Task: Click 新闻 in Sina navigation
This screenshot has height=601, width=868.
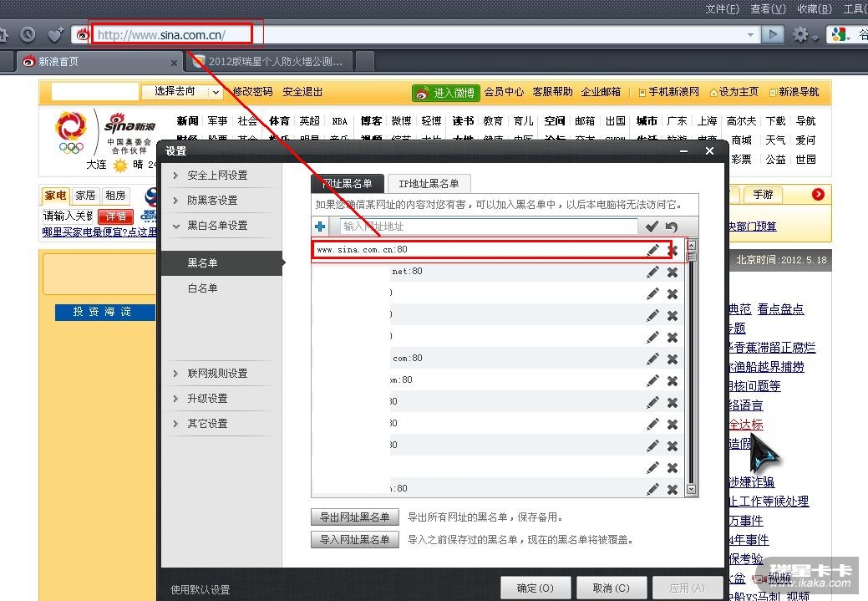Action: click(x=187, y=121)
